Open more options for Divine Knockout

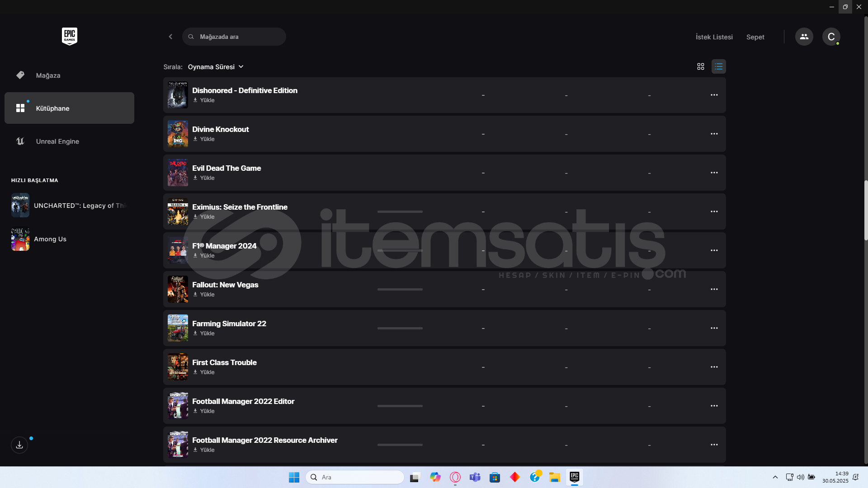point(714,134)
